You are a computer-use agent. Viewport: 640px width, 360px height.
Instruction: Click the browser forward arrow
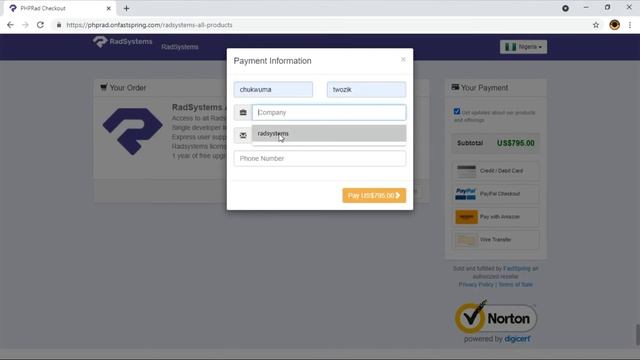click(x=25, y=25)
